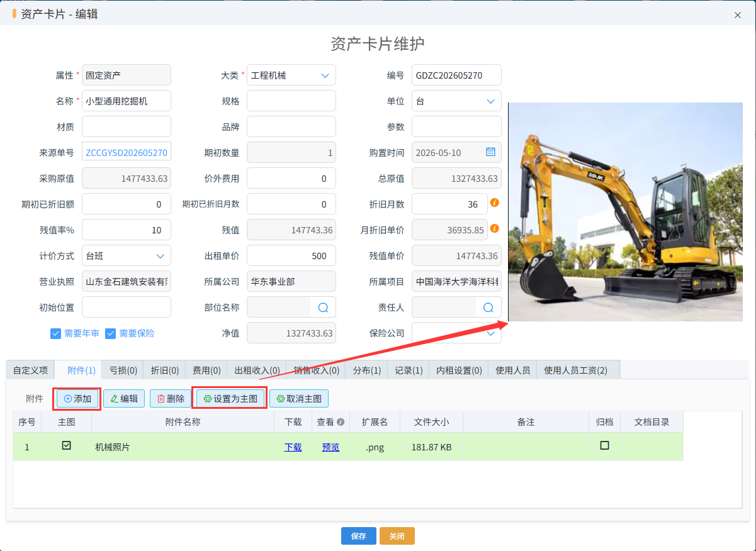Open the 单位 dropdown showing 台
Screen dimensions: 756x551
click(x=456, y=101)
